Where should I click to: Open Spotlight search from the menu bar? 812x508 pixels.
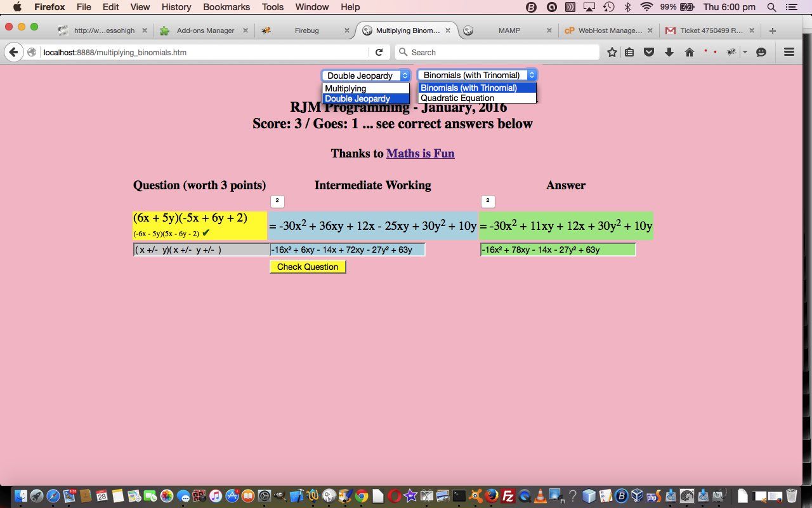pos(771,7)
